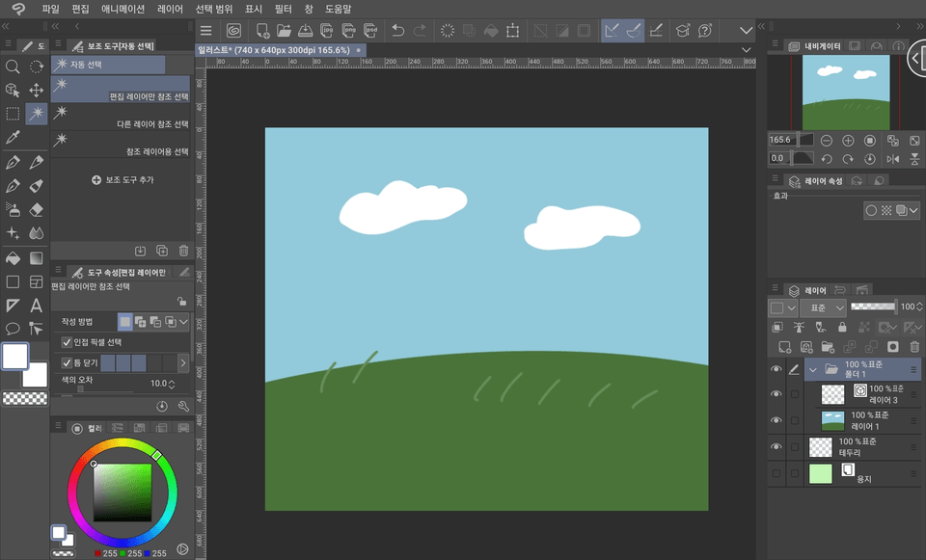Viewport: 926px width, 560px height.
Task: Hide the 레이어 1 layer via eye icon
Action: tap(776, 420)
